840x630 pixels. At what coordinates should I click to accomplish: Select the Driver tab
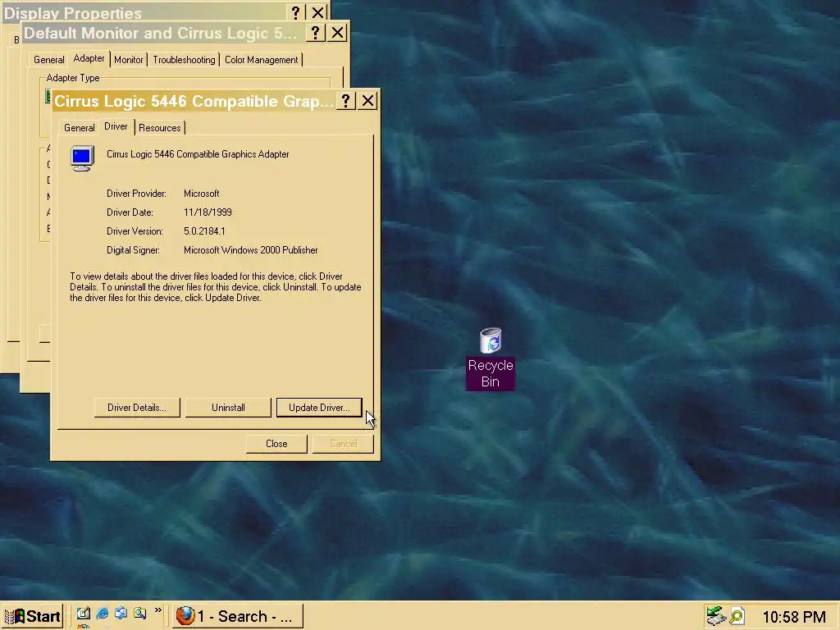[116, 126]
